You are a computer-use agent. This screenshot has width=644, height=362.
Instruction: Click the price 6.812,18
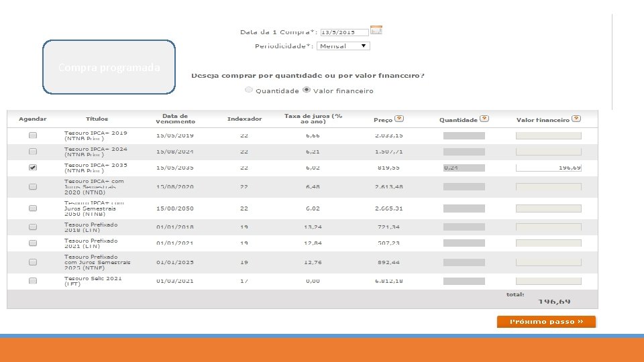[x=388, y=281]
